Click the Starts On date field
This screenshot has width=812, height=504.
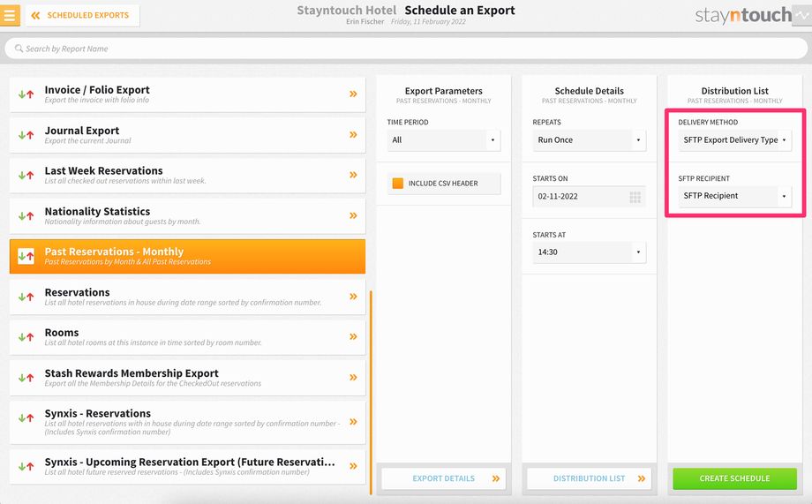click(590, 196)
